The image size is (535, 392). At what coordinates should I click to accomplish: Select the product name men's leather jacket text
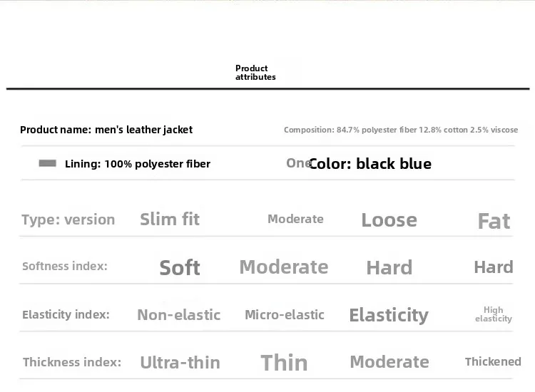pyautogui.click(x=106, y=130)
